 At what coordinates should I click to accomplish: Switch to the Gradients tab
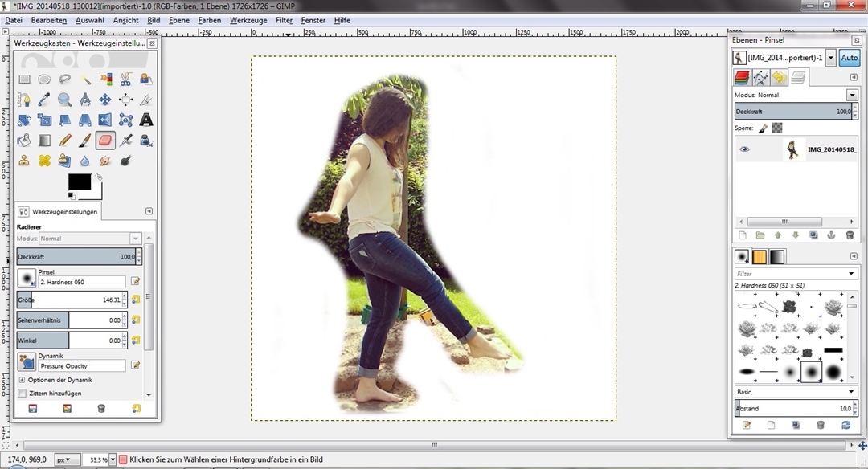tap(777, 257)
